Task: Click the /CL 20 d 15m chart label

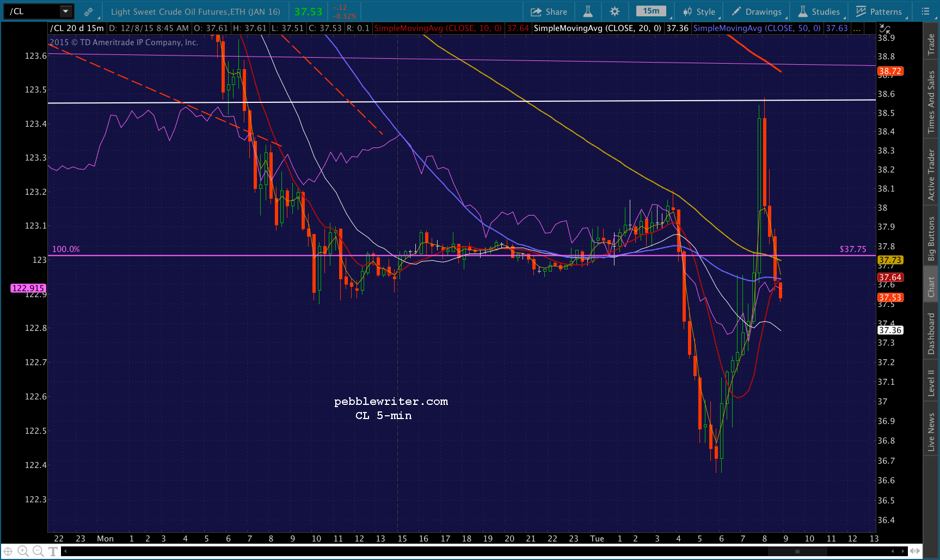Action: pyautogui.click(x=77, y=28)
